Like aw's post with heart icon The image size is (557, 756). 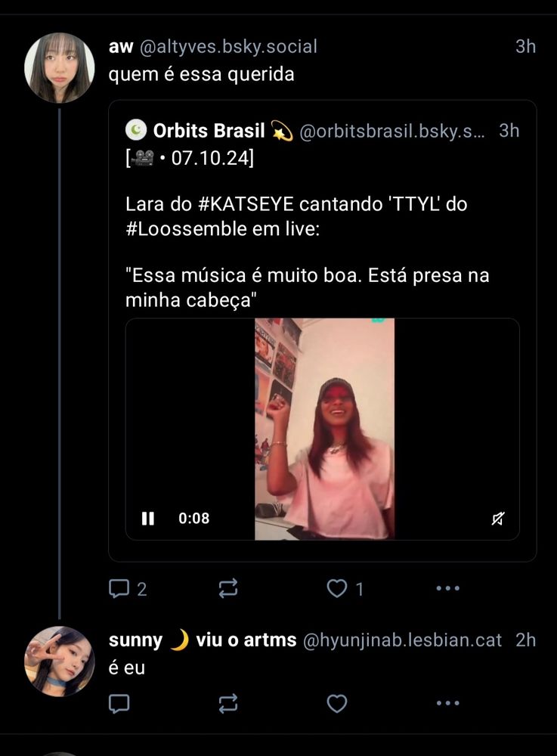(x=337, y=588)
